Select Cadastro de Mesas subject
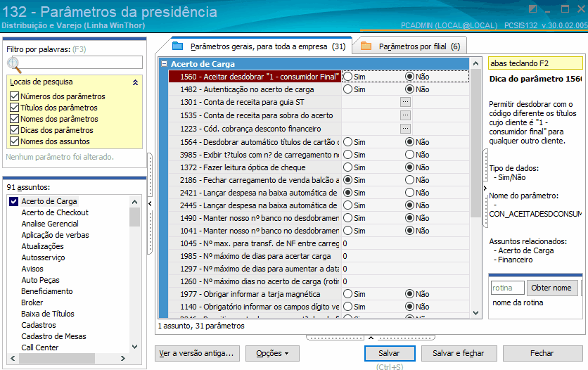The height and width of the screenshot is (370, 588). (53, 336)
